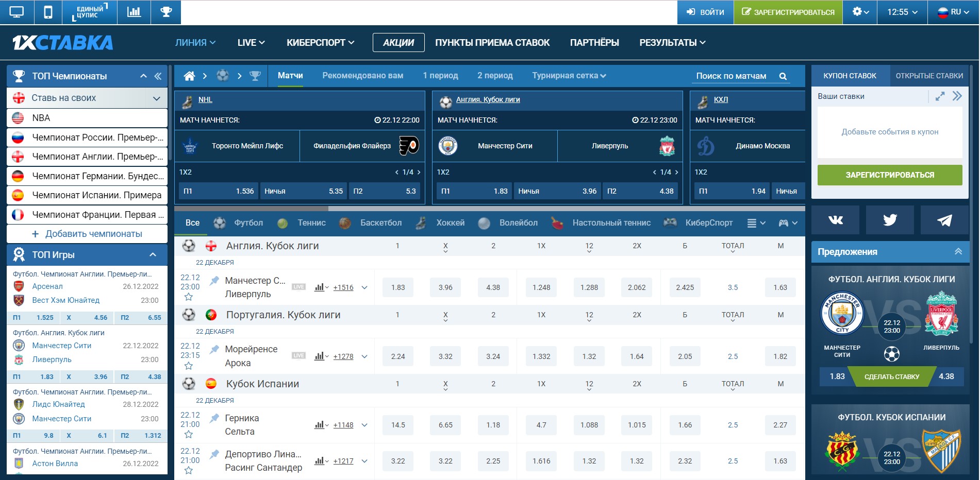
Task: Switch to Рекомендовано вам tab
Action: (363, 76)
